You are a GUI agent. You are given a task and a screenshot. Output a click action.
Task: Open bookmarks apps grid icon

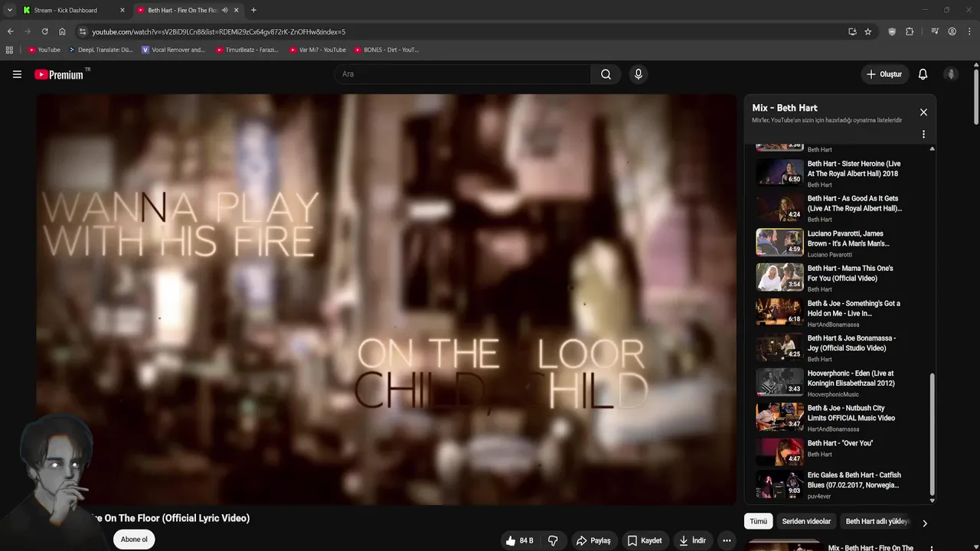click(x=9, y=50)
